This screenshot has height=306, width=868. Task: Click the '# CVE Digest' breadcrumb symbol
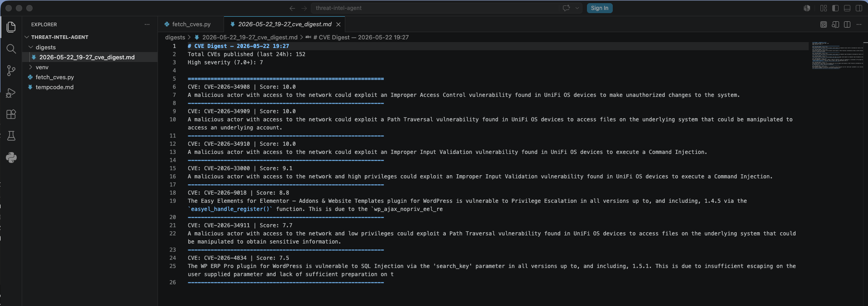(361, 37)
